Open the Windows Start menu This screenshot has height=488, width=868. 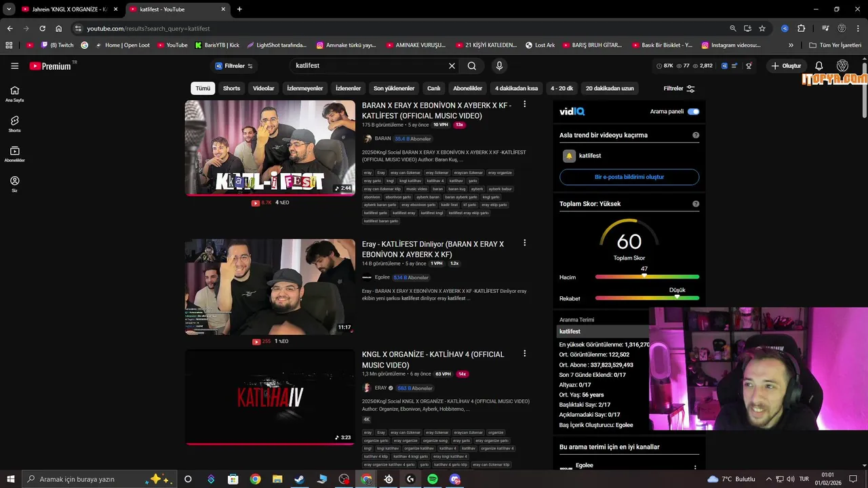point(10,479)
